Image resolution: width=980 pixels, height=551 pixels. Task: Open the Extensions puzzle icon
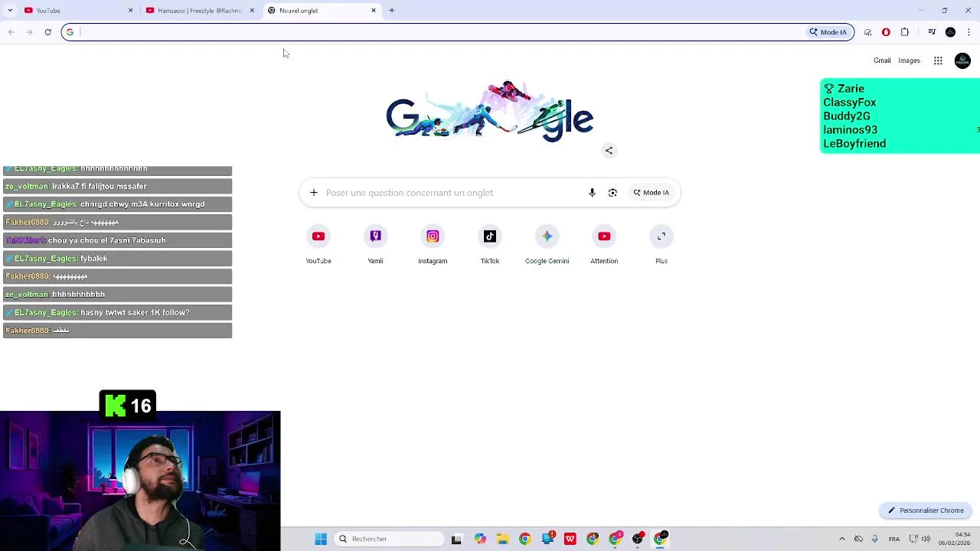pyautogui.click(x=905, y=32)
